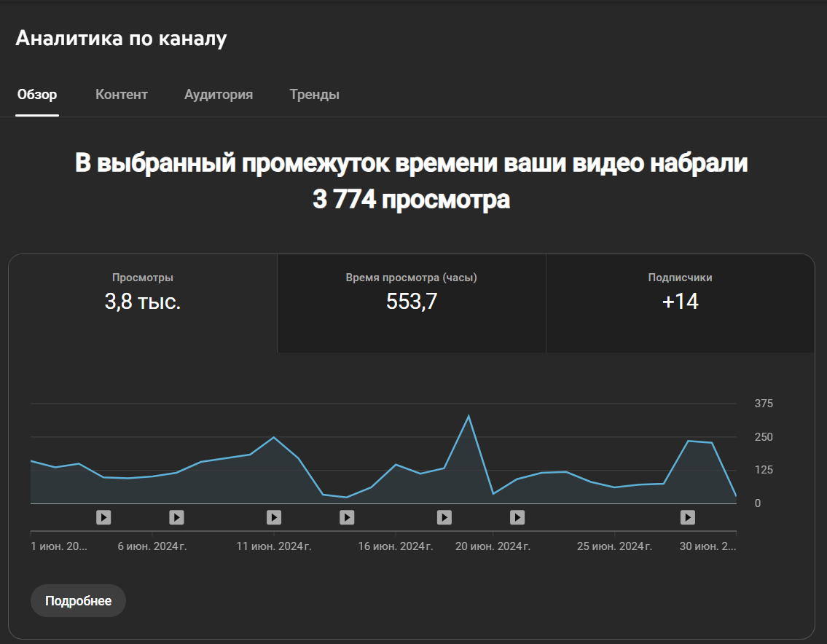Open the Аудитория tab
This screenshot has width=827, height=644.
(x=219, y=94)
